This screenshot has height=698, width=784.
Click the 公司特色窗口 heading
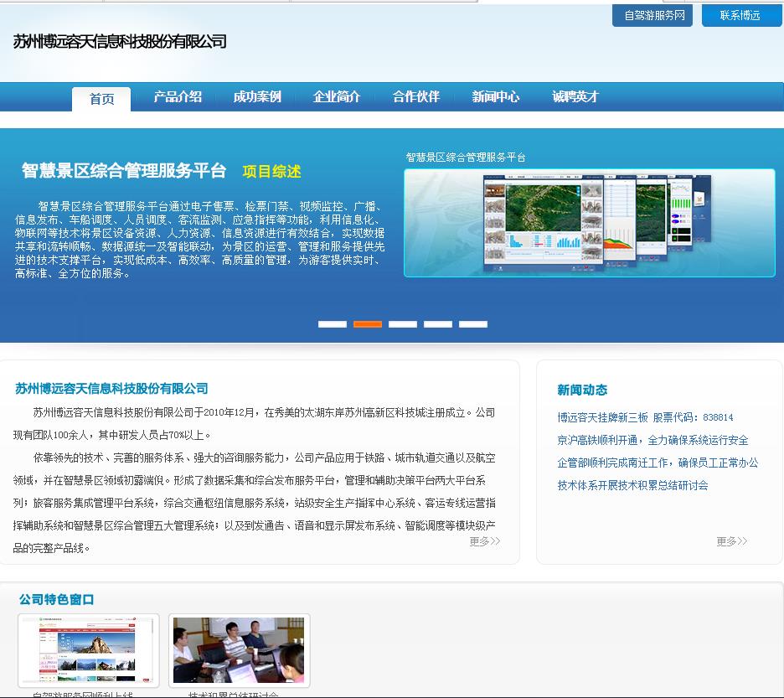(56, 599)
